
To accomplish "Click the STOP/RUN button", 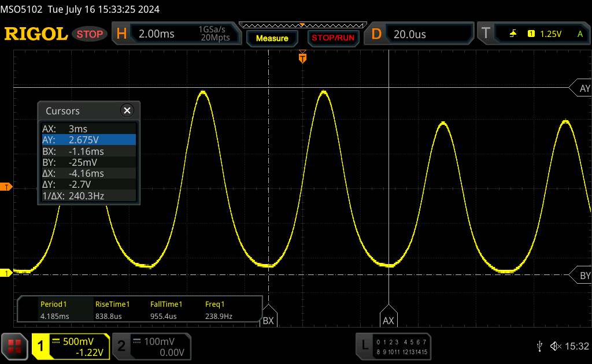I will [333, 38].
